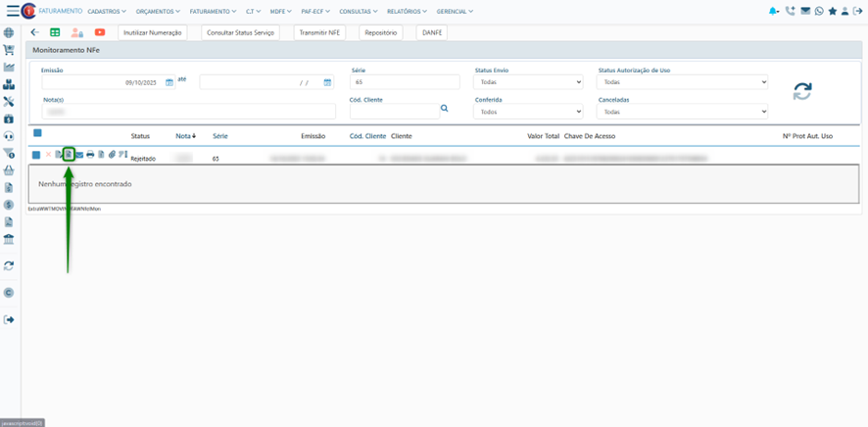The image size is (868, 427).
Task: Click the WhatsApp icon in the top bar
Action: (x=819, y=12)
